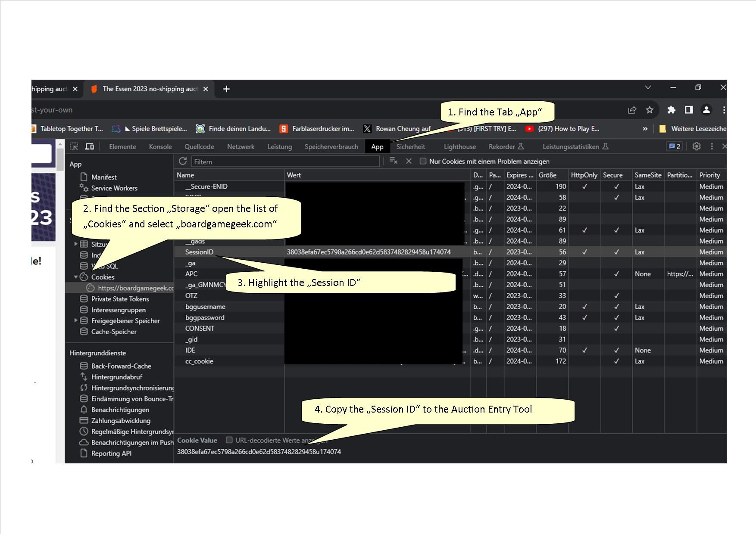
Task: Click the browser profile avatar icon
Action: click(x=706, y=110)
